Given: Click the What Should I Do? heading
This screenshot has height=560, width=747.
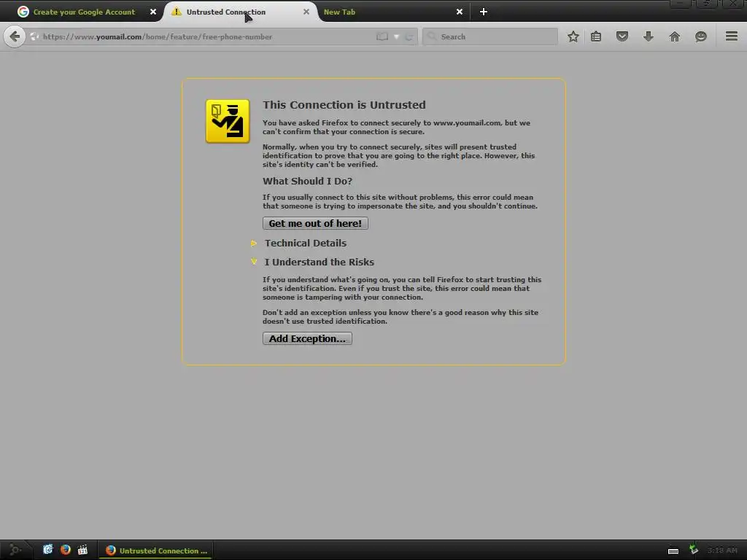Looking at the screenshot, I should coord(307,181).
